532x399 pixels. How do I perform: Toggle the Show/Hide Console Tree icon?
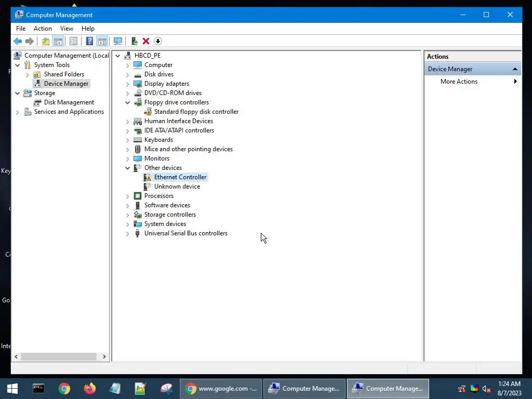58,42
